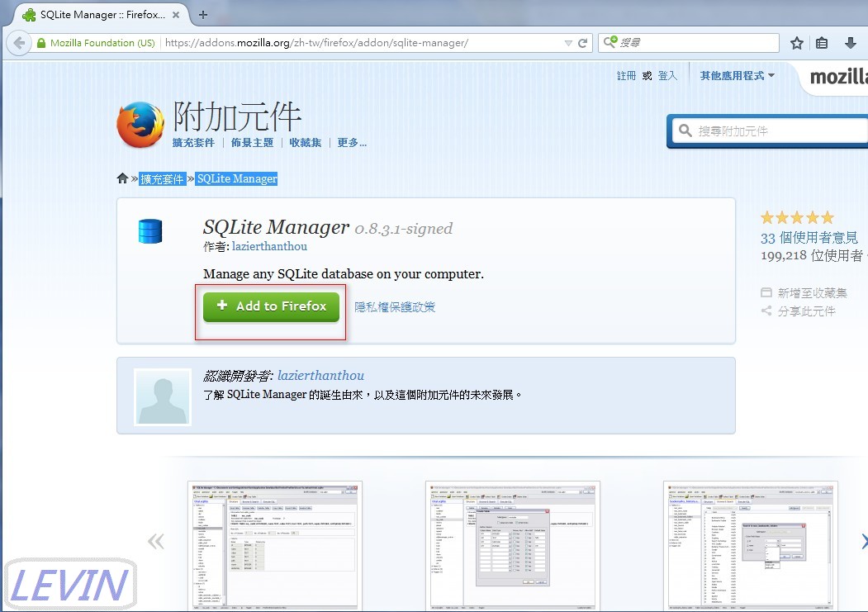Open a new tab with the plus button
Image resolution: width=868 pixels, height=612 pixels.
click(x=203, y=15)
